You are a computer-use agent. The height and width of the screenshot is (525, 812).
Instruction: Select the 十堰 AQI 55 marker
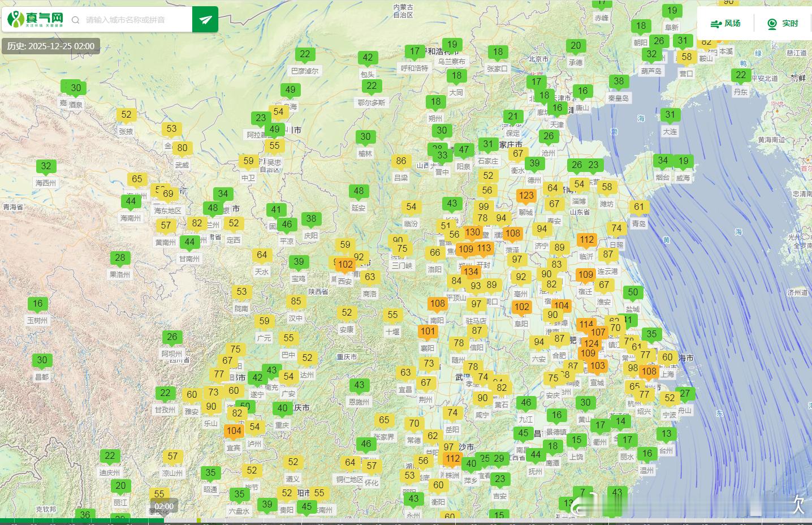coord(392,316)
